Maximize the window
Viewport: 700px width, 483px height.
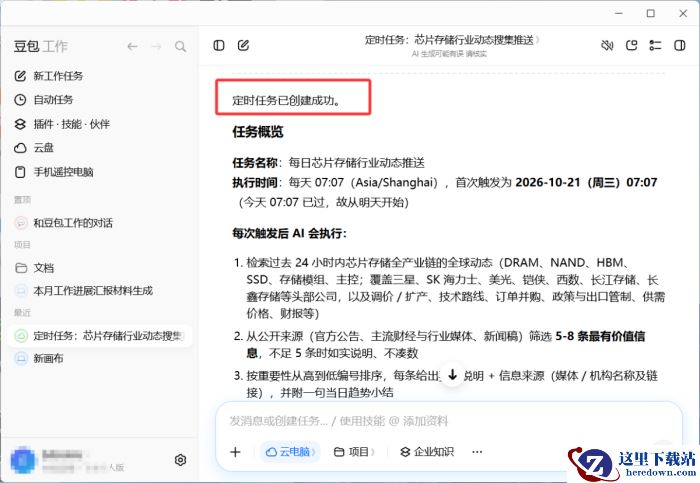pyautogui.click(x=651, y=13)
